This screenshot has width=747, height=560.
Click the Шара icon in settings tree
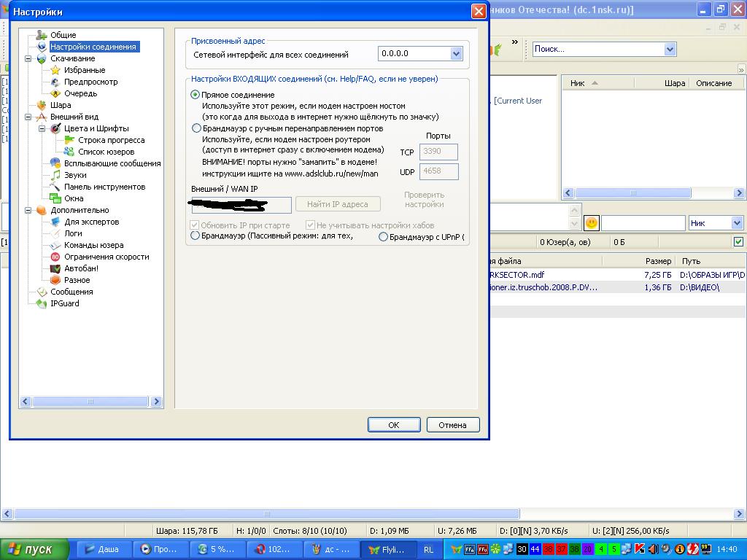click(x=42, y=105)
